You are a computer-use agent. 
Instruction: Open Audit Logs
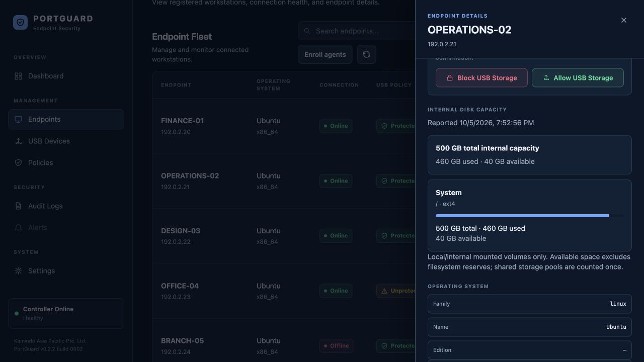point(66,206)
